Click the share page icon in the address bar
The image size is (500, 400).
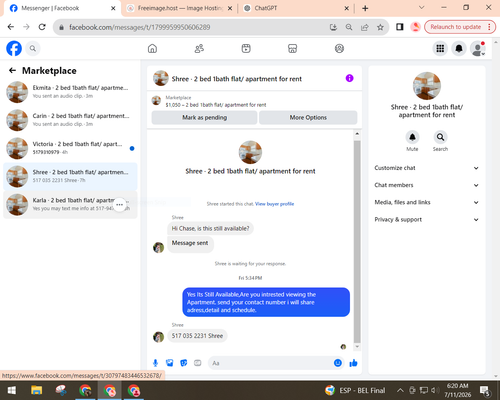click(x=365, y=27)
